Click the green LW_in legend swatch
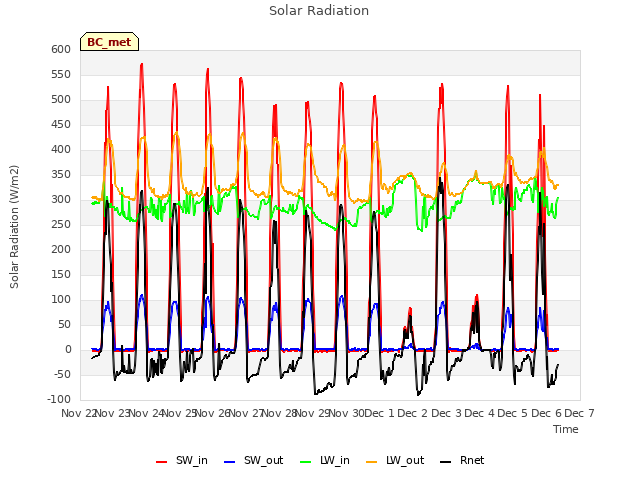Image resolution: width=640 pixels, height=480 pixels. [306, 462]
